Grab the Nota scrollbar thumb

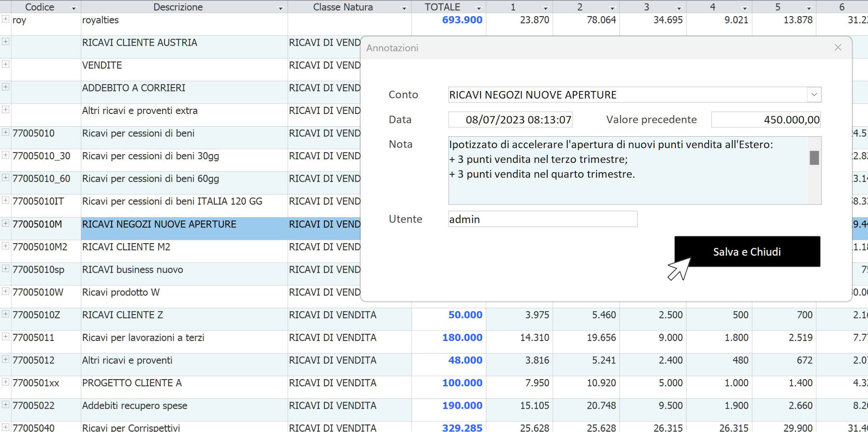pos(814,158)
